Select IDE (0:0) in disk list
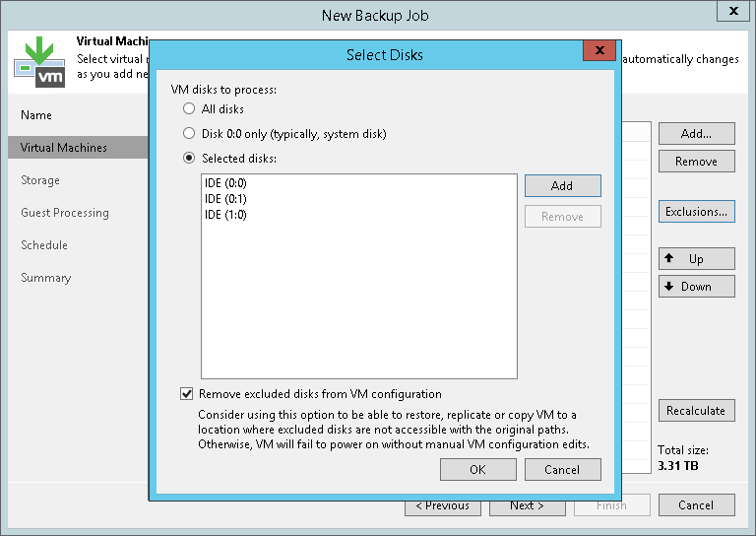Screen dimensions: 756x536 tap(225, 183)
